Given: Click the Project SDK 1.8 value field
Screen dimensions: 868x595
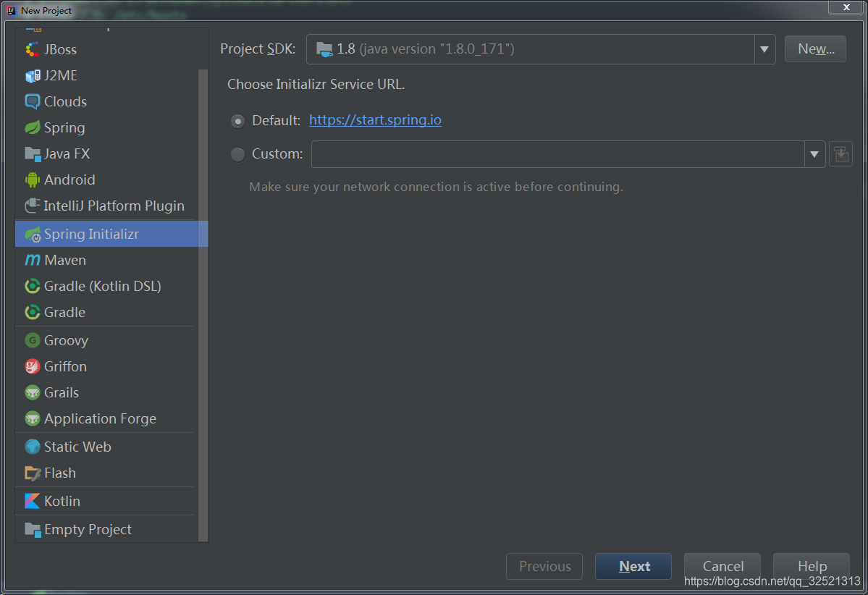Looking at the screenshot, I should (x=531, y=49).
